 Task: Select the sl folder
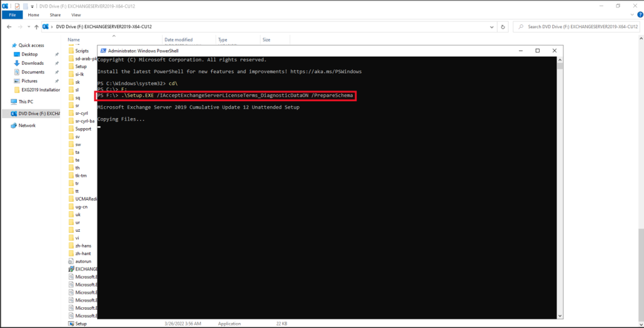(77, 90)
